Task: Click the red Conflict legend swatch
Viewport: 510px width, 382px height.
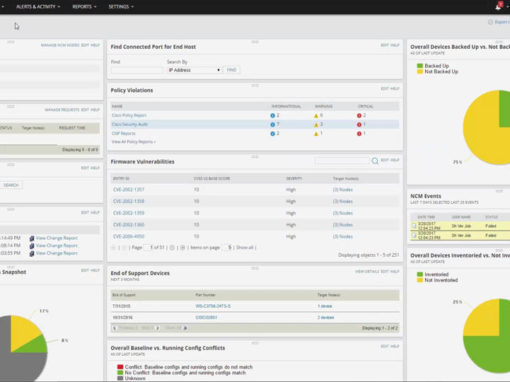Action: [120, 367]
